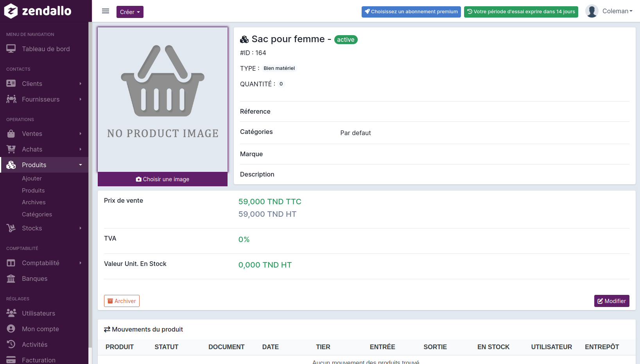Screen dimensions: 640x364
Task: Click the Produits boxes icon in sidebar
Action: click(x=11, y=165)
